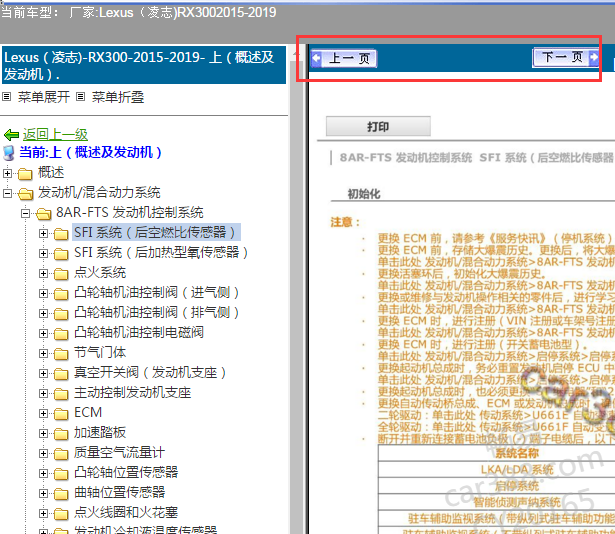
Task: Open the 返回上一级 link
Action: click(55, 135)
